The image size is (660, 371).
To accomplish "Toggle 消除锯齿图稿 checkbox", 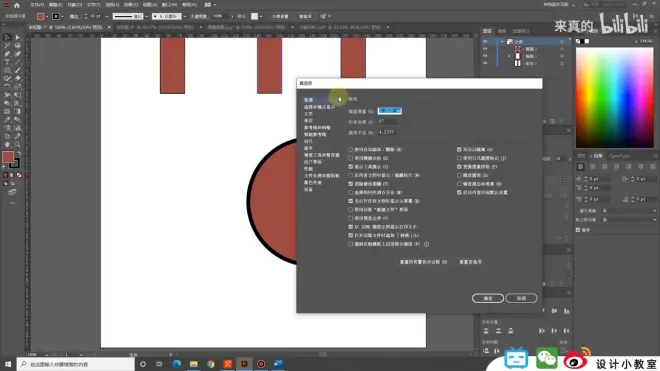I will (351, 184).
